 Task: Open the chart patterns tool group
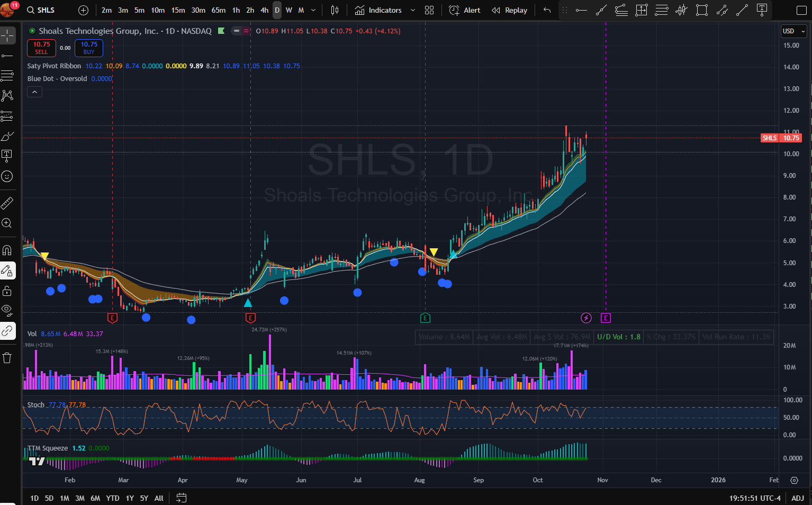[x=7, y=96]
